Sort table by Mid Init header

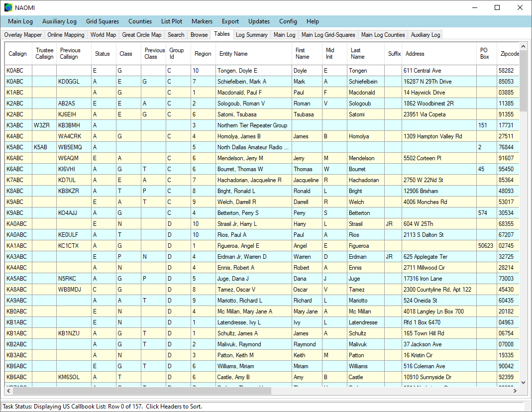pos(335,54)
